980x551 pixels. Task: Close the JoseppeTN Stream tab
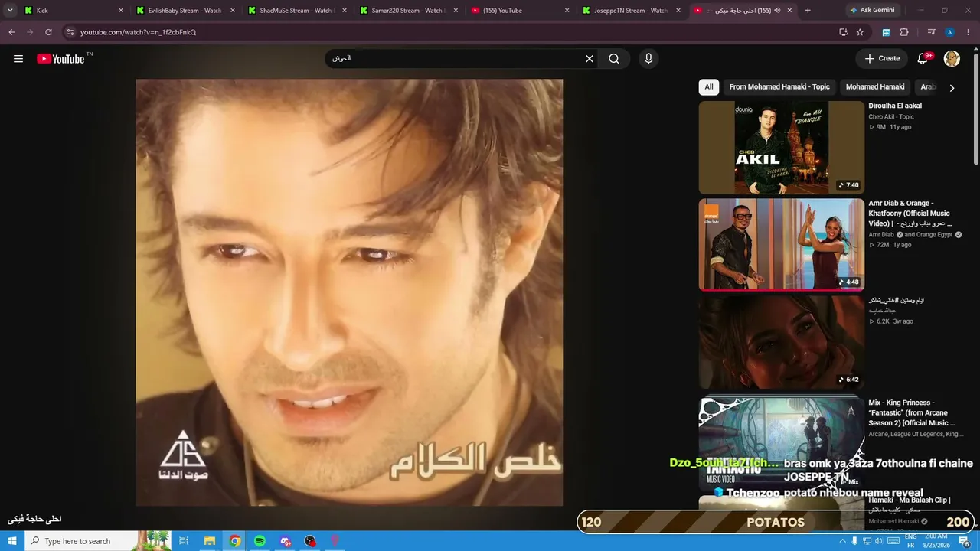(678, 11)
